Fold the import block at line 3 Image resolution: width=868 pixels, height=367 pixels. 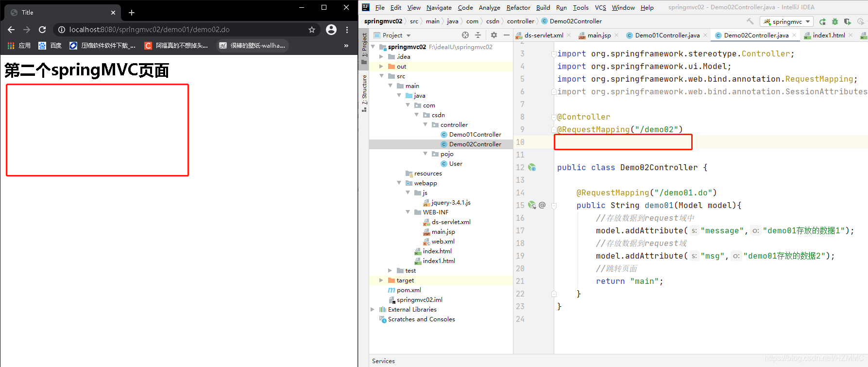(x=554, y=53)
